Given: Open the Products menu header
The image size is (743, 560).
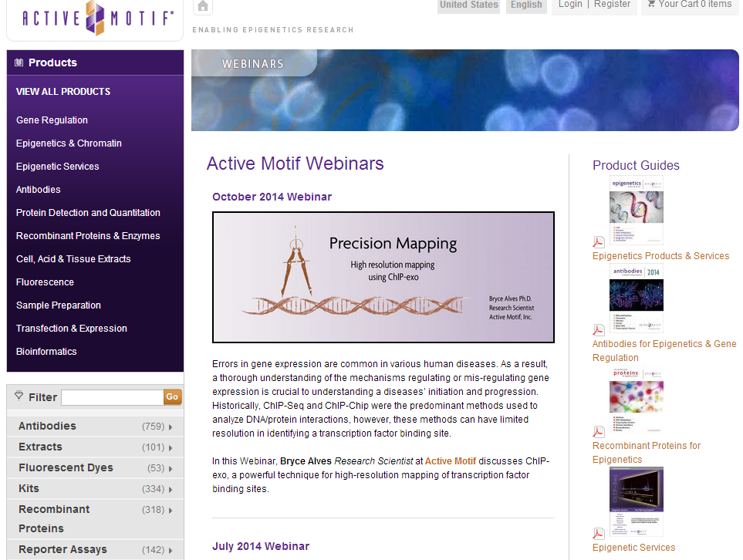Looking at the screenshot, I should [95, 62].
